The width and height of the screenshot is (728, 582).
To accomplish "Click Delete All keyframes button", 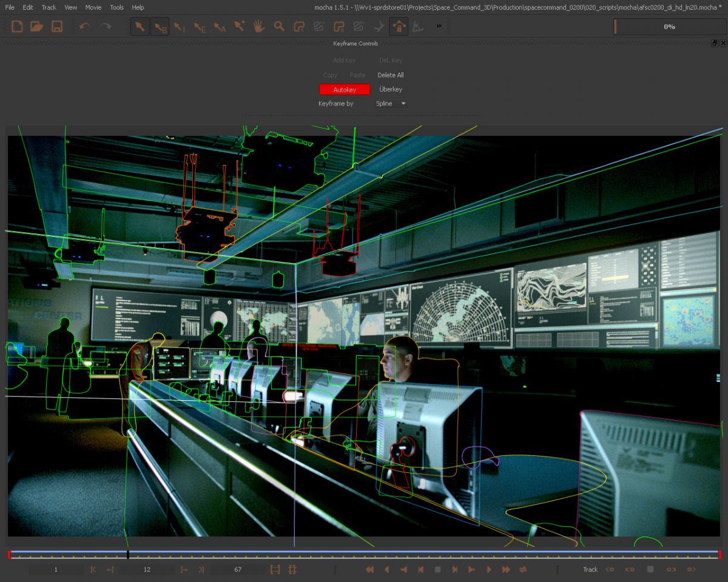I will coord(391,75).
